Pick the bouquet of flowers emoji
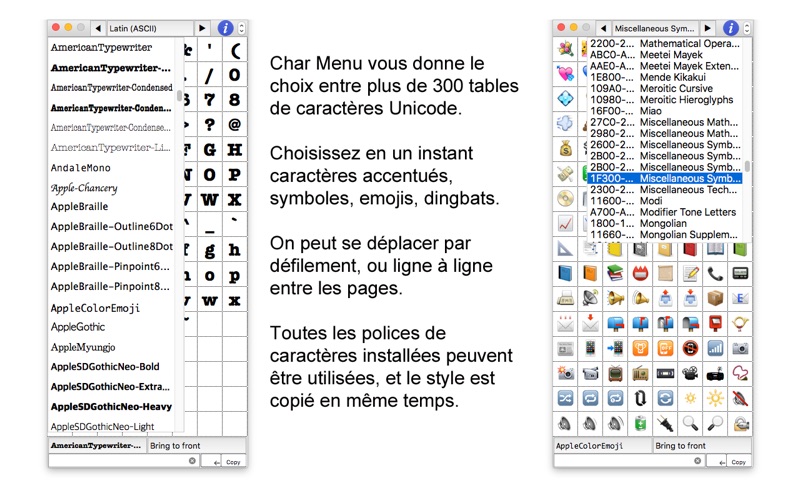 coord(565,49)
